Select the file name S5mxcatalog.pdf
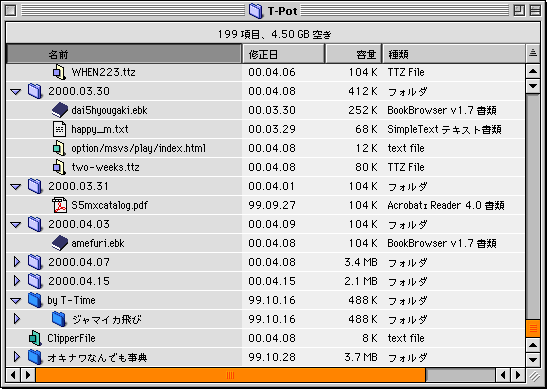This screenshot has height=389, width=547. [x=110, y=205]
